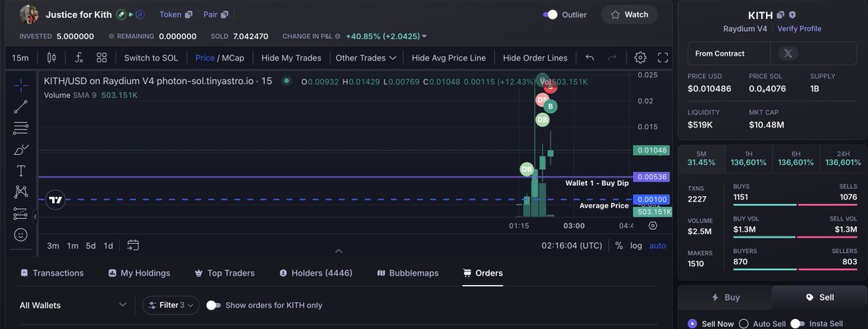Click the green pill icon beside Justice for Kith
This screenshot has height=329, width=868.
point(122,14)
